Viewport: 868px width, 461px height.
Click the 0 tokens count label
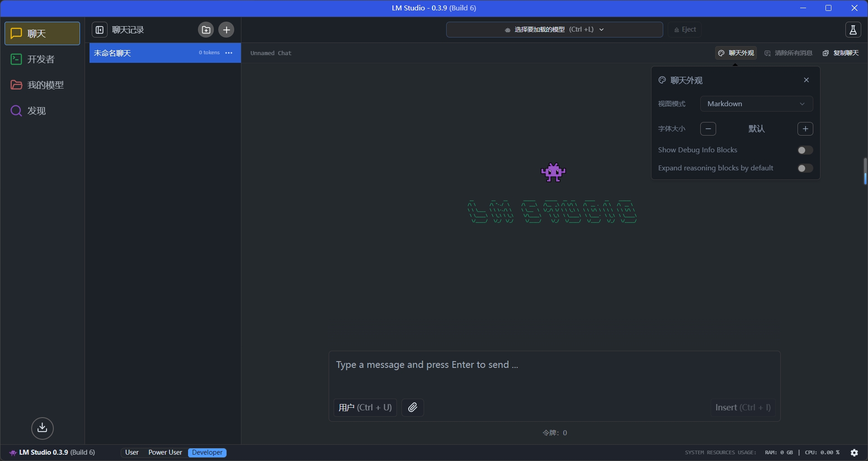click(209, 53)
